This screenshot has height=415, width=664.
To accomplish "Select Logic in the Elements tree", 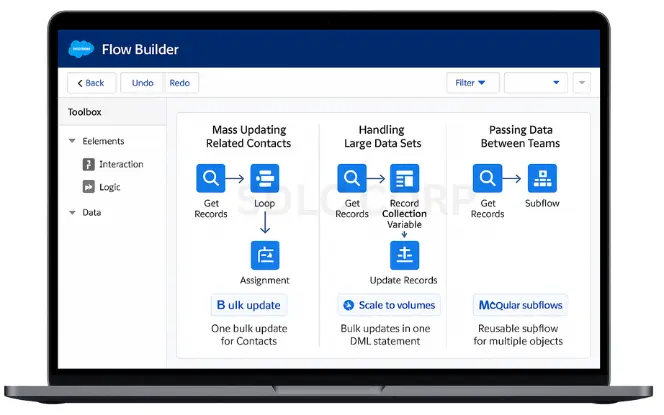I will tap(110, 187).
